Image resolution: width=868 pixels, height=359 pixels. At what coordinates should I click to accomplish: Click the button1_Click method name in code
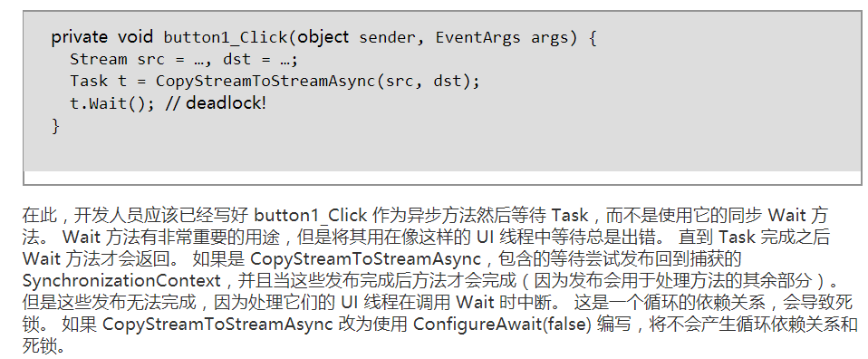tap(226, 37)
